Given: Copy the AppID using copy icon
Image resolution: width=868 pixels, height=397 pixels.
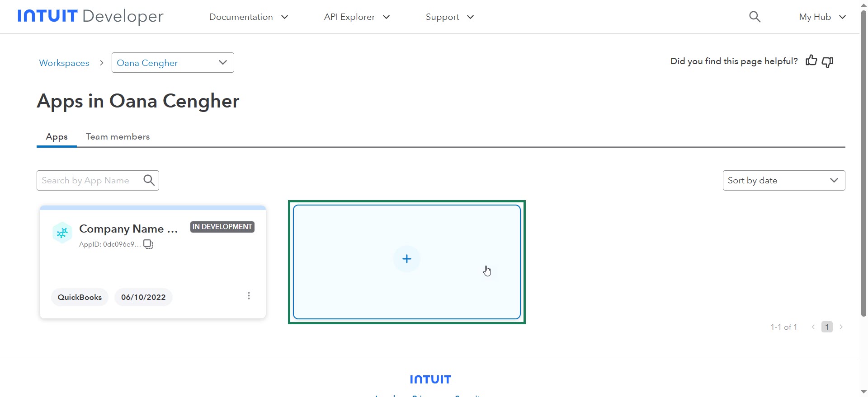Looking at the screenshot, I should (x=148, y=244).
